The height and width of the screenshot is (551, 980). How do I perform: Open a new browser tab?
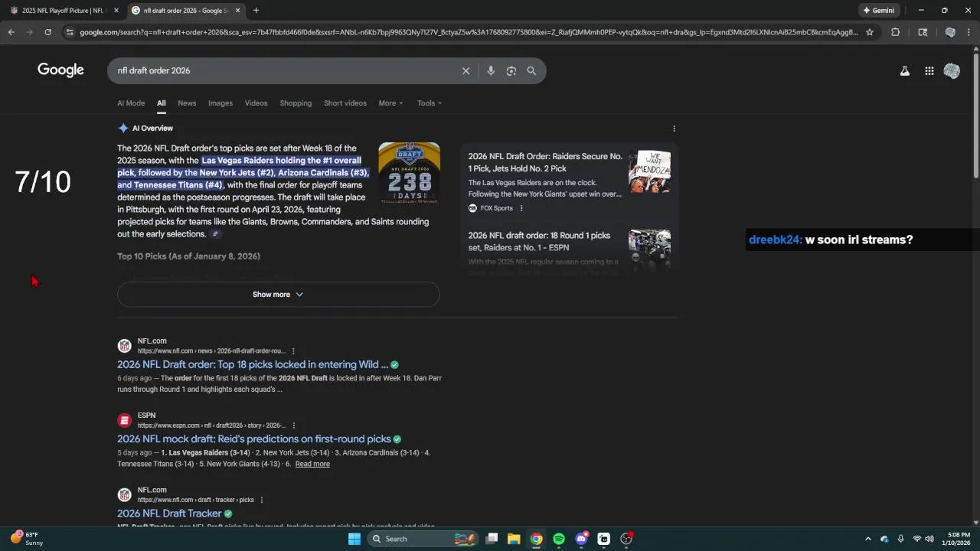pyautogui.click(x=256, y=11)
